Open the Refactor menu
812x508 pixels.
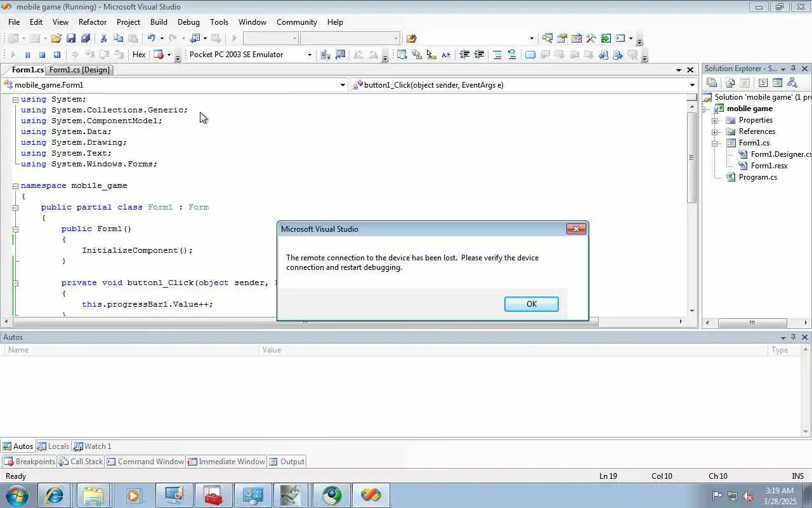coord(93,22)
